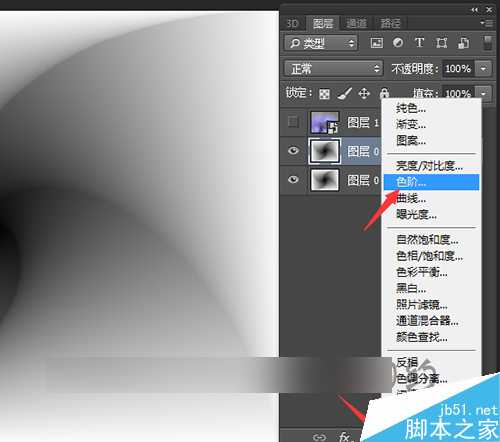Open the 路径 tab

point(390,24)
